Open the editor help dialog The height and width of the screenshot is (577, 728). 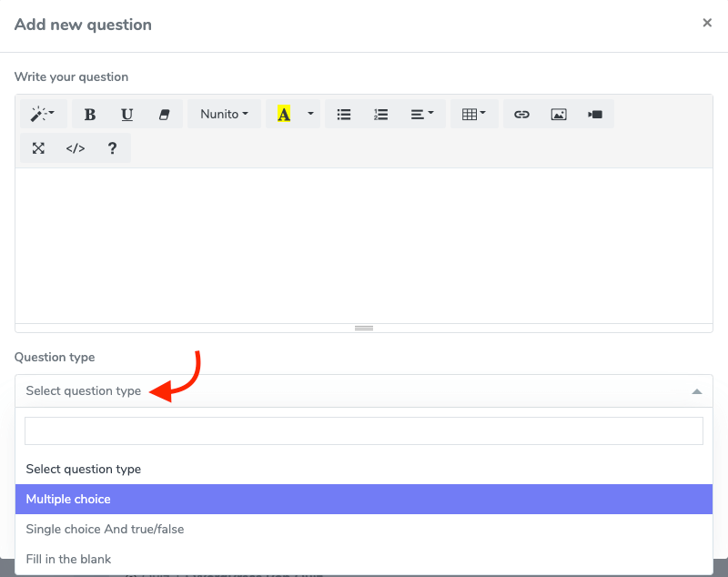(111, 147)
